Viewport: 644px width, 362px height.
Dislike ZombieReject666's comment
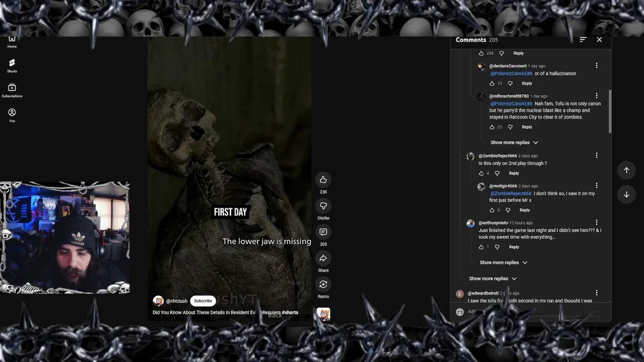point(497,173)
